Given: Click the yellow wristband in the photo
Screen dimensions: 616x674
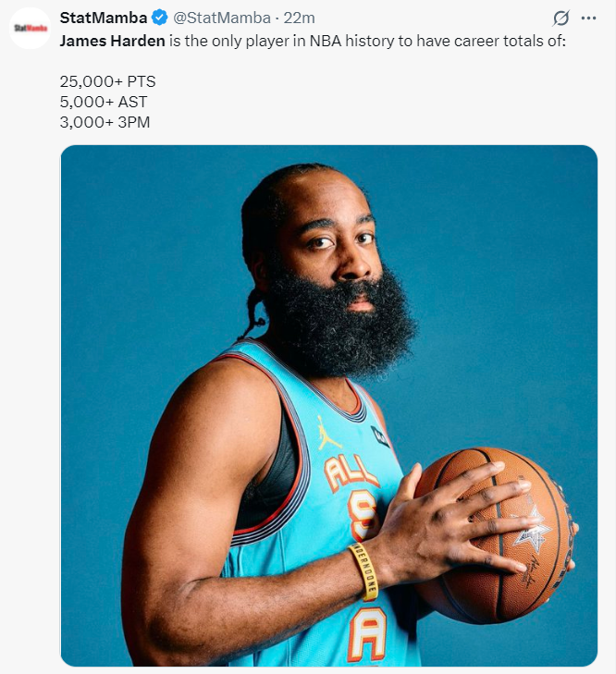Looking at the screenshot, I should pyautogui.click(x=364, y=570).
